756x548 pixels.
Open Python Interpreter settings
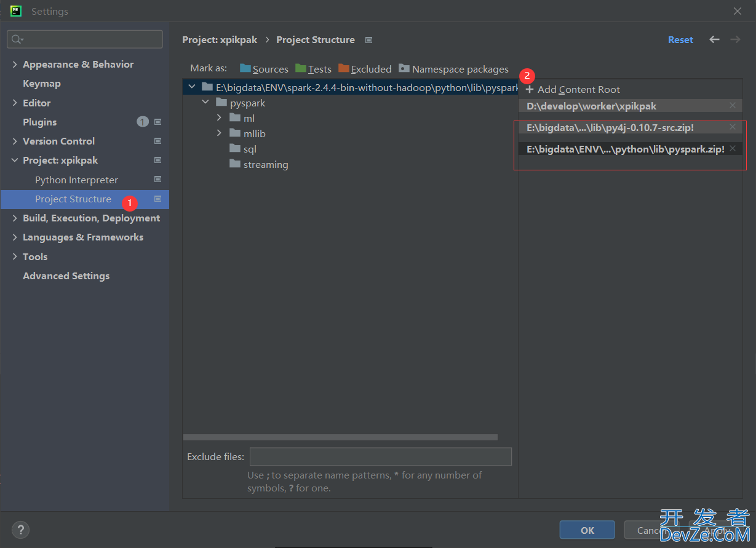pos(76,180)
